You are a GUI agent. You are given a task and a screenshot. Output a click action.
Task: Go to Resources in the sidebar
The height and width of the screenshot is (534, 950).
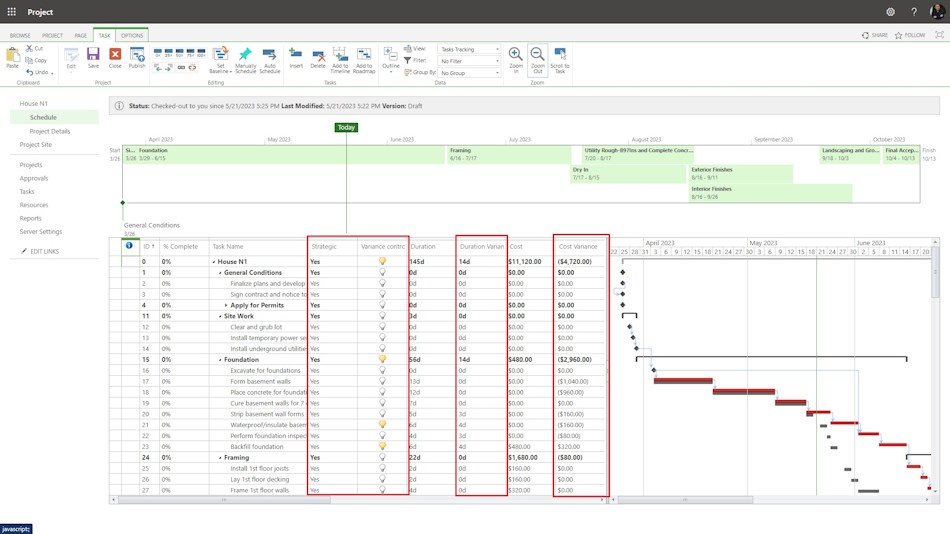click(34, 205)
